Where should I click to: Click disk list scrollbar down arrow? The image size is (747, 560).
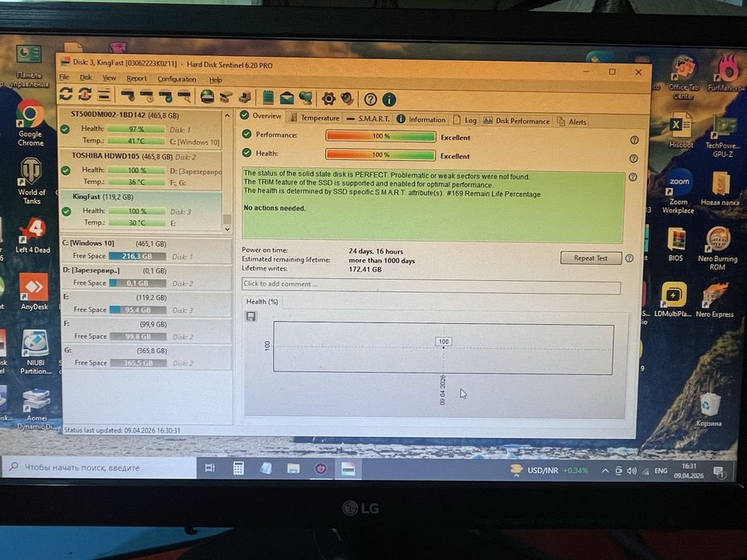[x=227, y=229]
